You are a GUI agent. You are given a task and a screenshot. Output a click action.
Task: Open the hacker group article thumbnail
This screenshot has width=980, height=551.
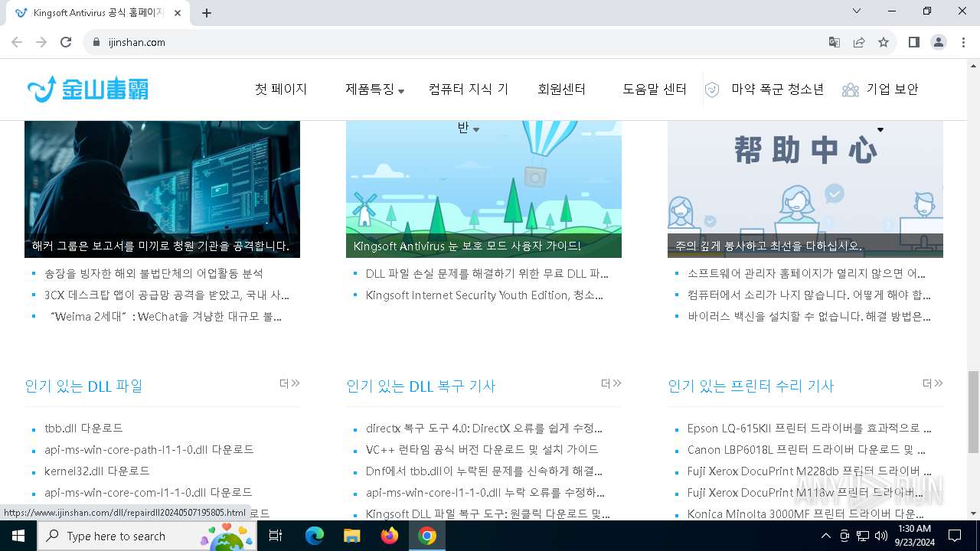coord(162,188)
